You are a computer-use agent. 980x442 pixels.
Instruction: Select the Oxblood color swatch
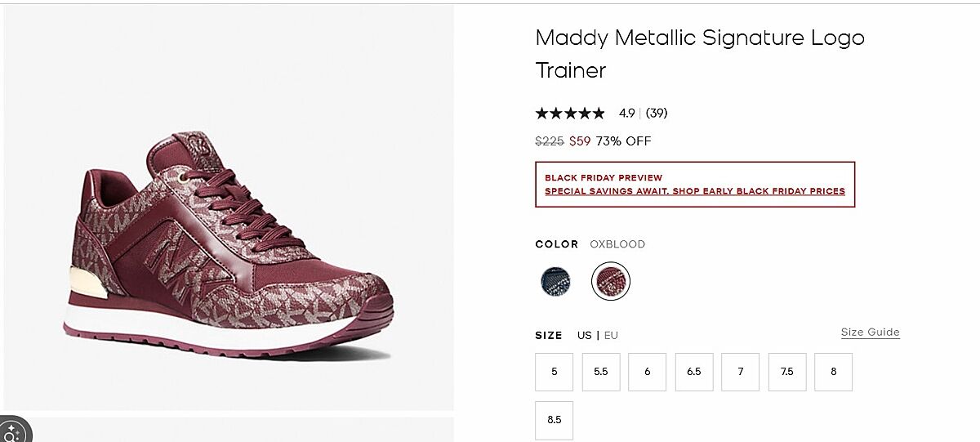(x=611, y=282)
